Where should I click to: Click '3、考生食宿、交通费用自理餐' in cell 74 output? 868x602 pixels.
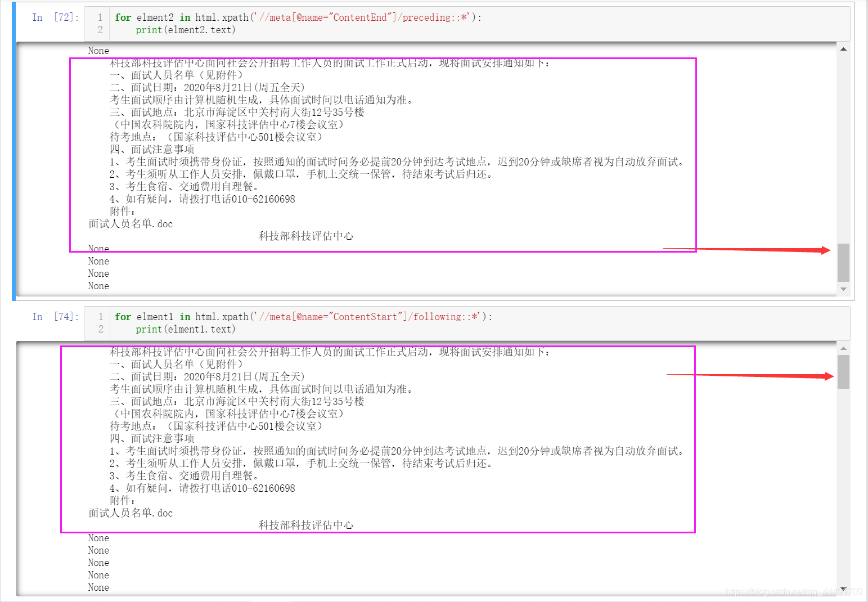(185, 475)
